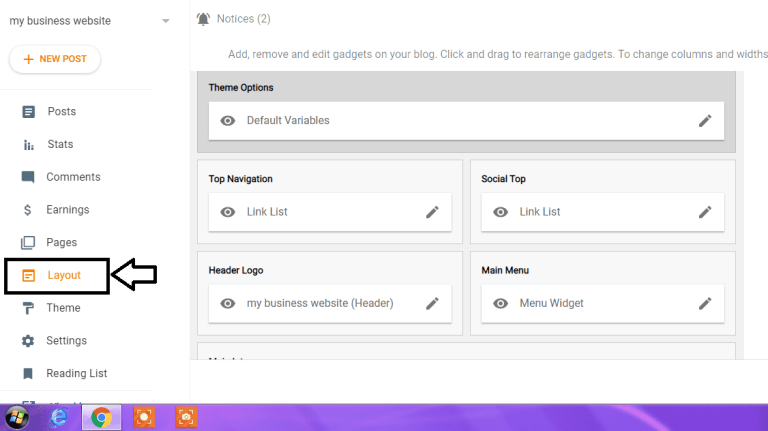Toggle visibility of Header Logo gadget
Screen dimensions: 768x431
[x=228, y=304]
